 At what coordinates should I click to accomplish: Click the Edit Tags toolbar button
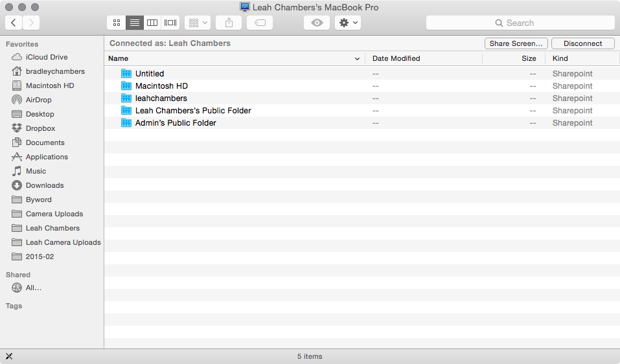(x=260, y=23)
